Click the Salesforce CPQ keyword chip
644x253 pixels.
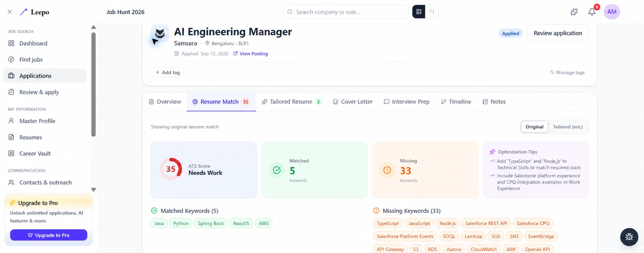coord(533,223)
